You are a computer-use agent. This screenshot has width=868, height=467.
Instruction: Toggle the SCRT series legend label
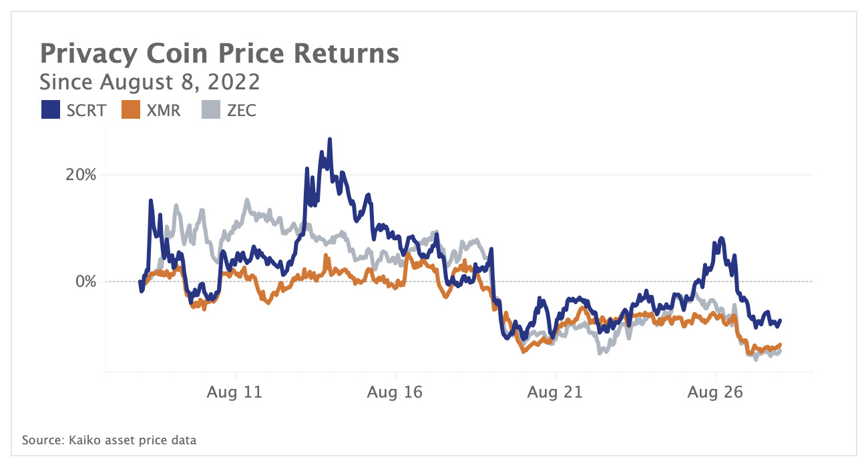pyautogui.click(x=86, y=110)
